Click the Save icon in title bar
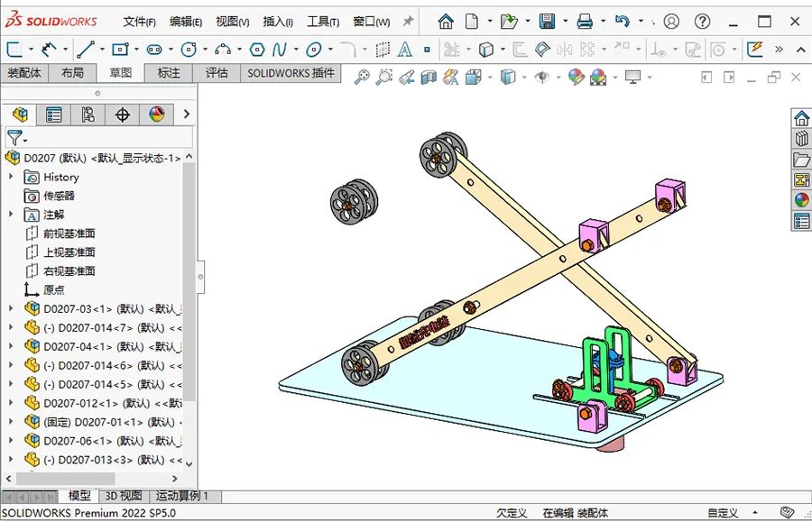The width and height of the screenshot is (812, 522). tap(547, 22)
